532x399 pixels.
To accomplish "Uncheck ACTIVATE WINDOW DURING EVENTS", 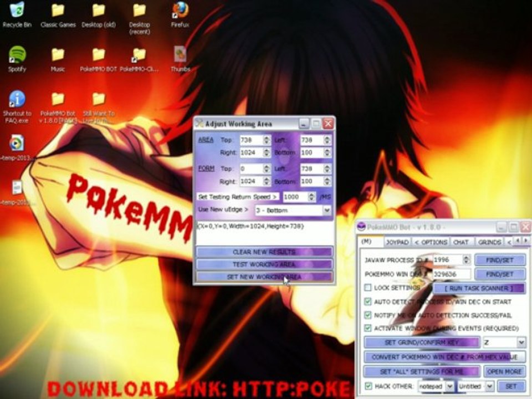I will [x=368, y=328].
